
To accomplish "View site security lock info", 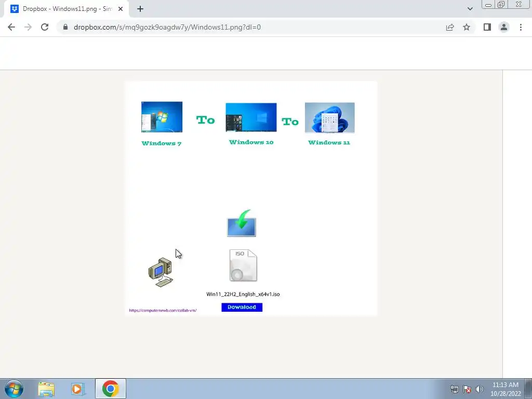I will [x=65, y=27].
